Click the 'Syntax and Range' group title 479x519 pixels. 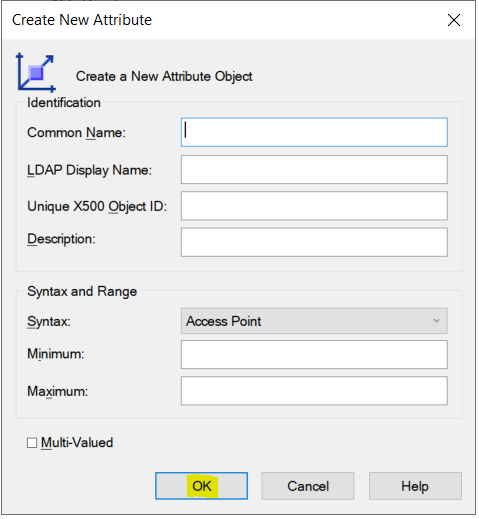pos(82,291)
